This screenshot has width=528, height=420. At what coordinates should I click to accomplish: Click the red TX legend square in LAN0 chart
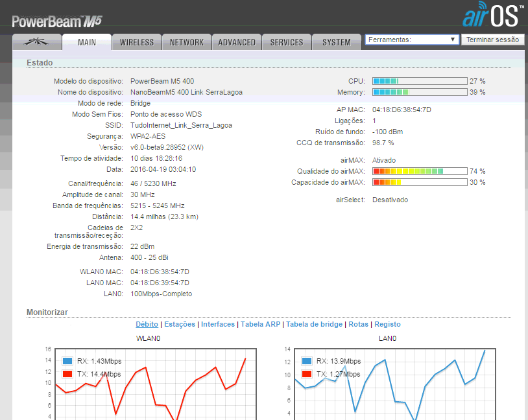(x=307, y=374)
